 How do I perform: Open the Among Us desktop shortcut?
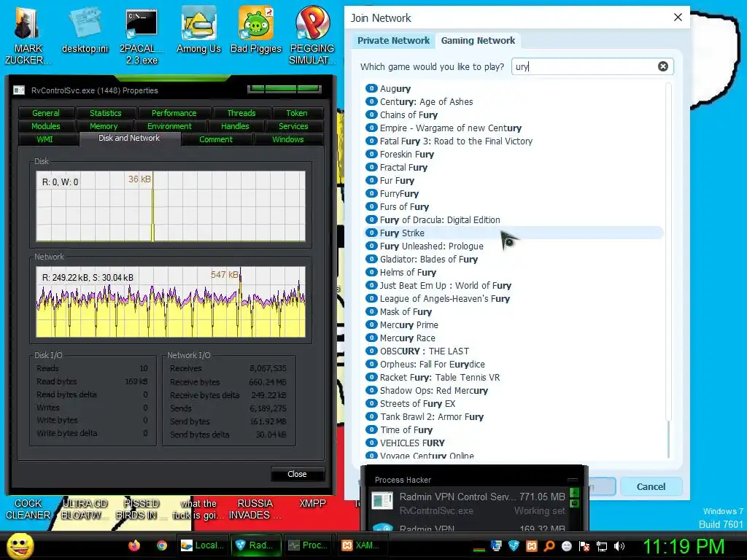click(x=198, y=31)
